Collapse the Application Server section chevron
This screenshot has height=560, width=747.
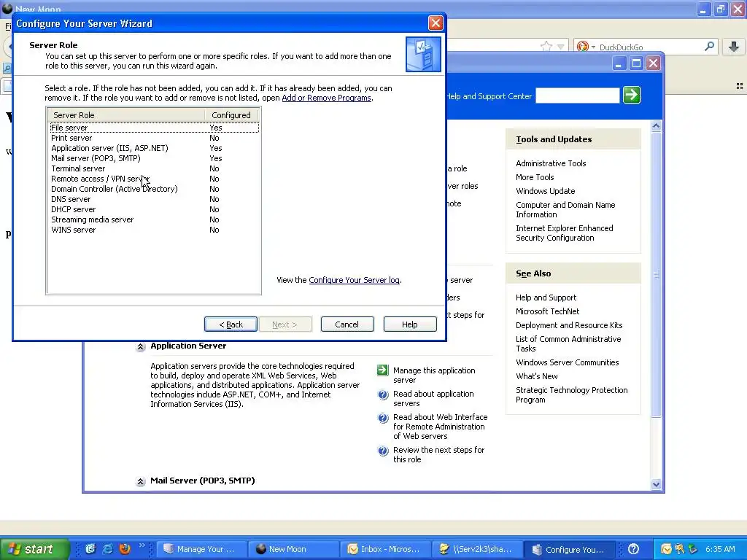[140, 346]
